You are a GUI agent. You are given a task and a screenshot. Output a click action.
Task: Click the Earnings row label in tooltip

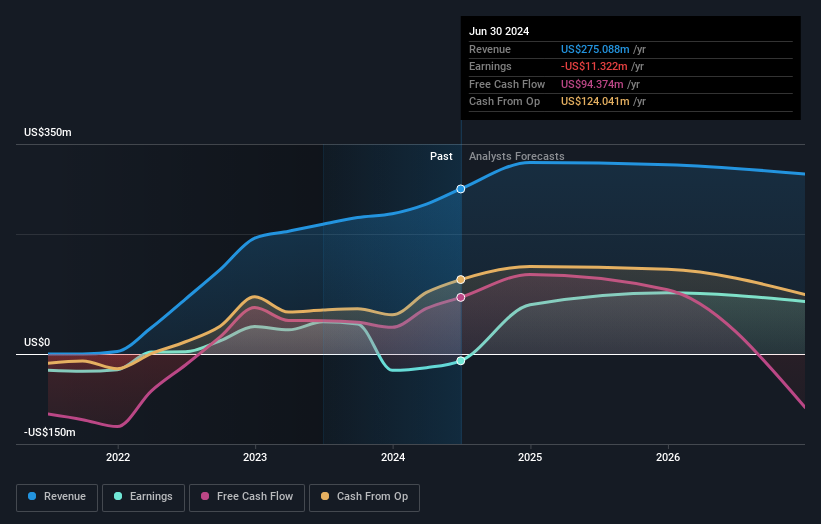point(490,66)
